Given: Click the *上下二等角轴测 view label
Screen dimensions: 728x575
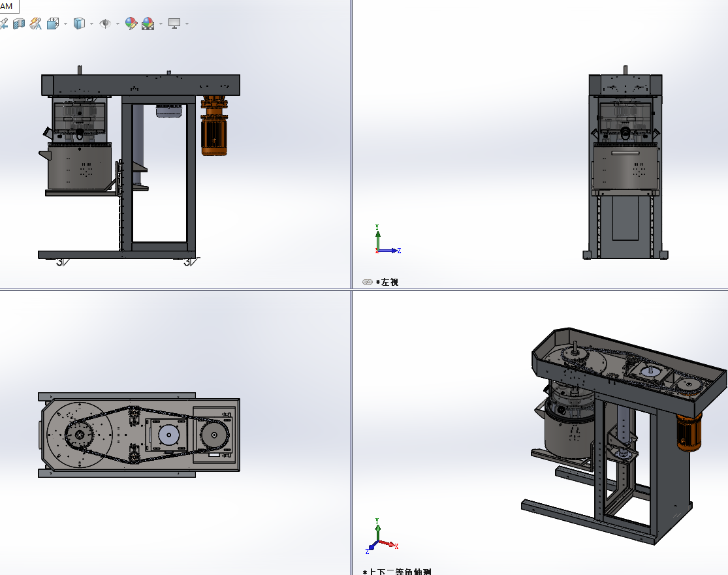Looking at the screenshot, I should (398, 572).
